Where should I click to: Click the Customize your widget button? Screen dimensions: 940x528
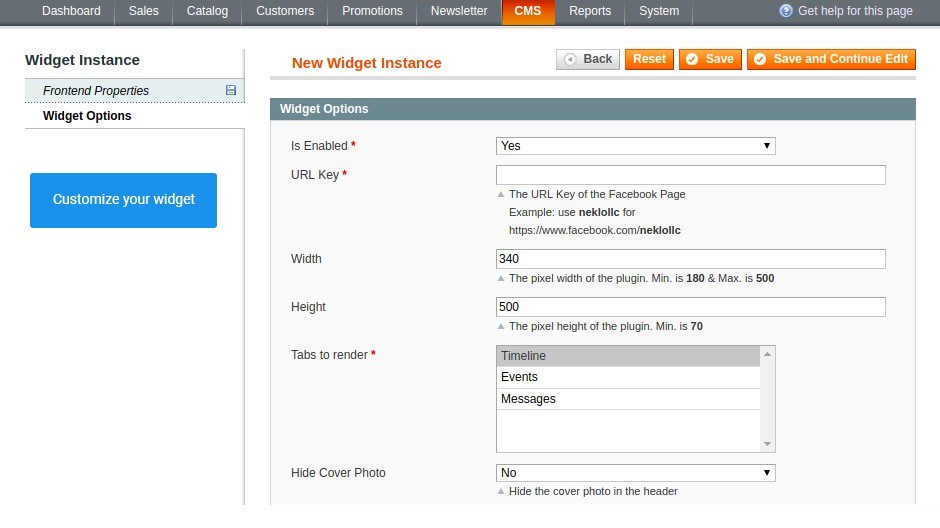point(123,200)
